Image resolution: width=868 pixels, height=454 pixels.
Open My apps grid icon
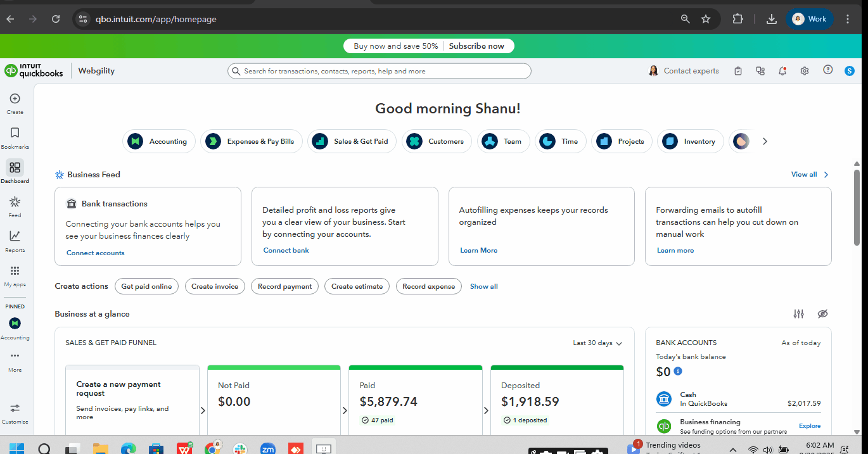coord(15,271)
